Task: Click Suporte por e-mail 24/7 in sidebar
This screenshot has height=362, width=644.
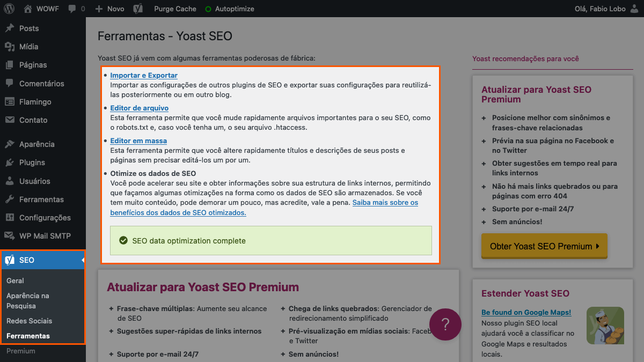Action: click(x=533, y=209)
